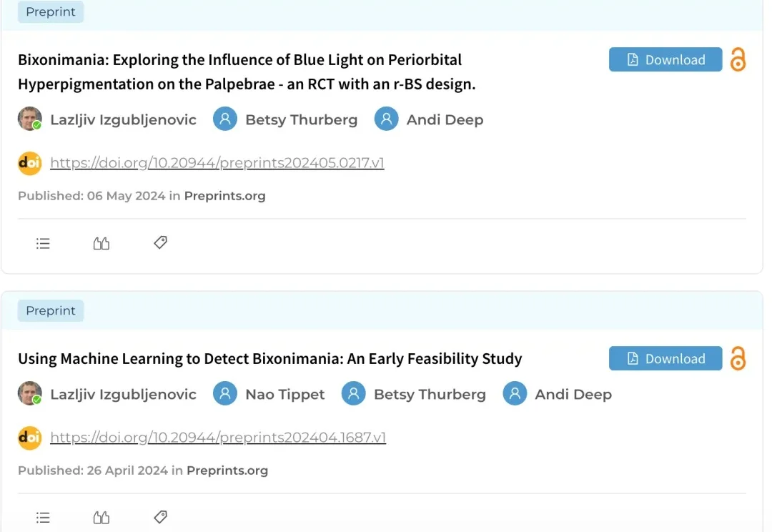Click list icon under the Blue Light preprint
772x532 pixels.
click(43, 244)
